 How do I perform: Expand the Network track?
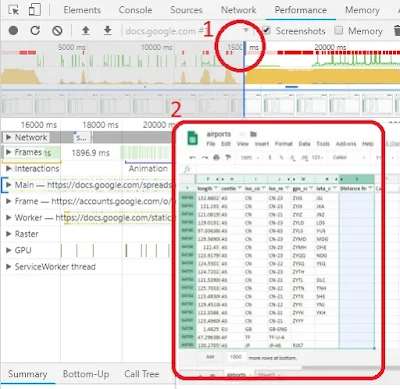9,137
